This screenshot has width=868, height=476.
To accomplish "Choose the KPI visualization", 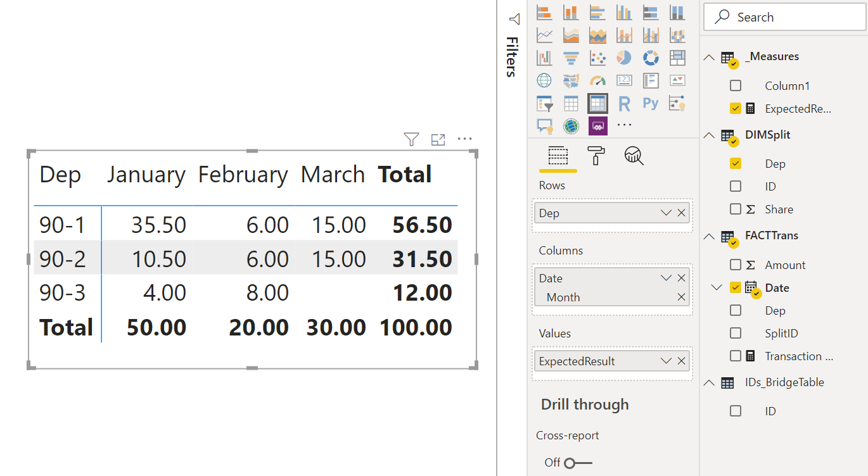I will click(677, 80).
